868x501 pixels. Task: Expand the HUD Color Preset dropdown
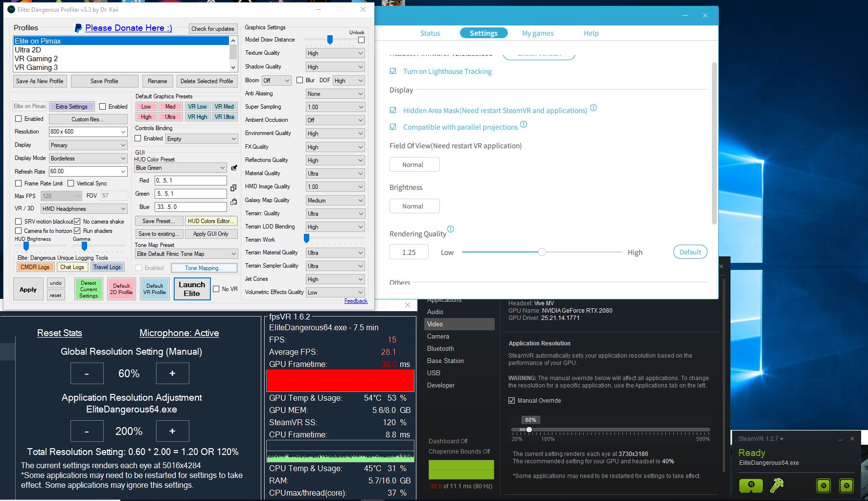(181, 168)
